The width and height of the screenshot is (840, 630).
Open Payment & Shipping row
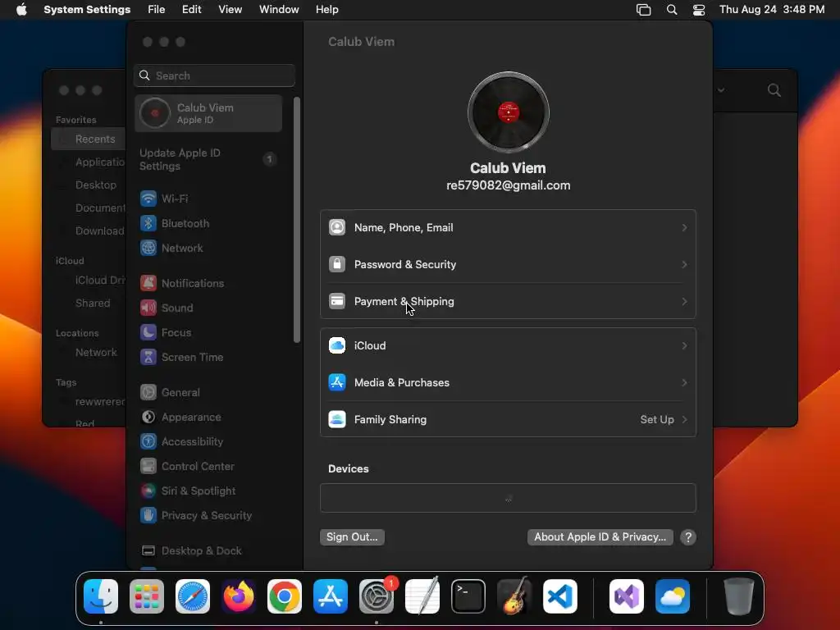point(508,302)
